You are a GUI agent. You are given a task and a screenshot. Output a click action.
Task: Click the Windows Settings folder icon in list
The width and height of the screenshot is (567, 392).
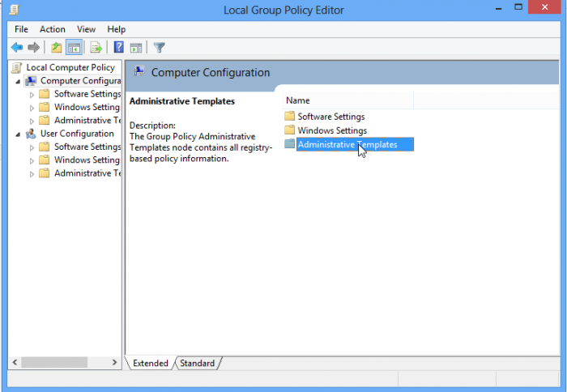[x=290, y=130]
